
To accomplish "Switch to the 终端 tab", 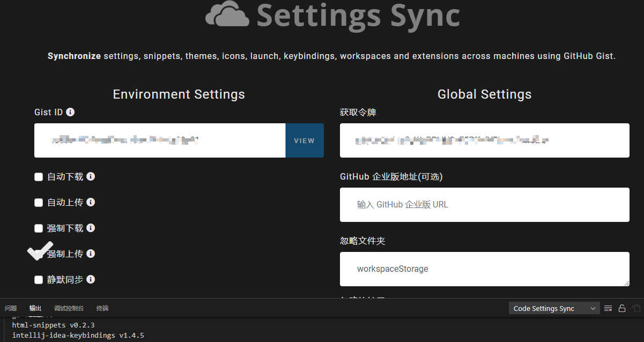I will point(102,308).
